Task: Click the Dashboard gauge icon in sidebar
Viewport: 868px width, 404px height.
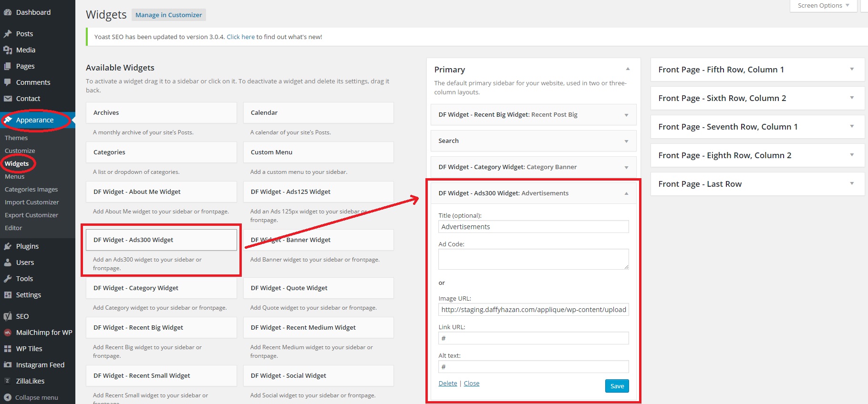Action: click(8, 12)
